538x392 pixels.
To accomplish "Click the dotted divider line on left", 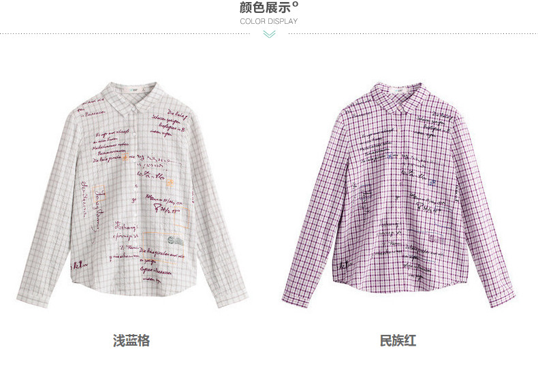I will pos(125,33).
